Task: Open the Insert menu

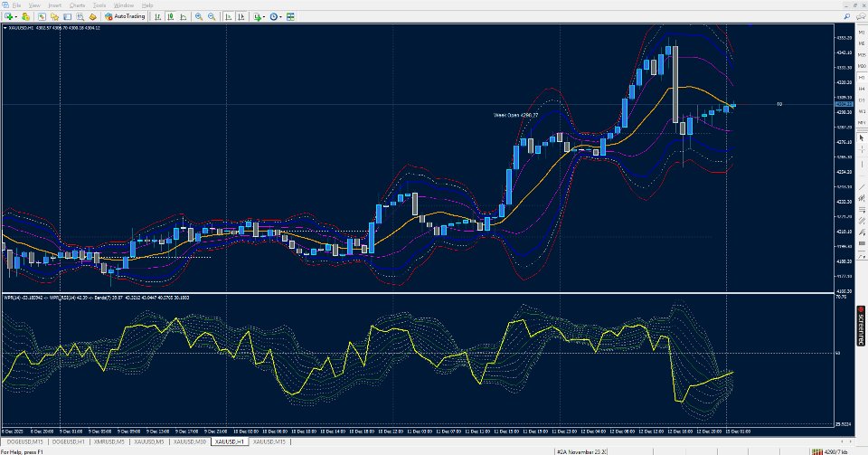Action: pos(55,5)
